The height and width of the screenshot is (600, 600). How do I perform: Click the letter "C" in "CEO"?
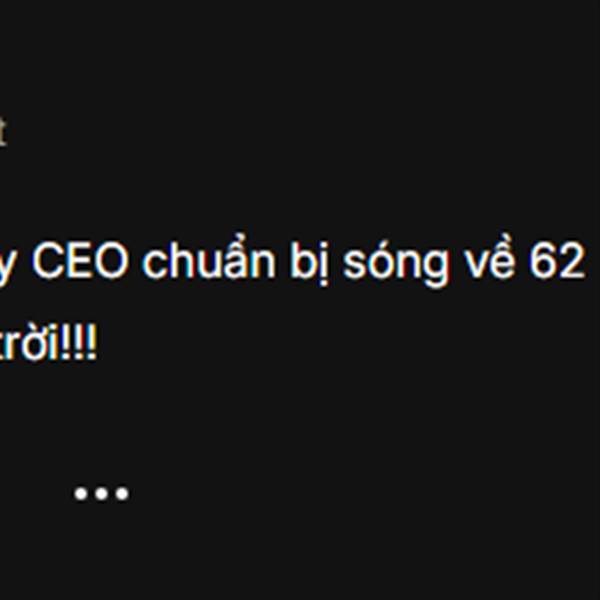click(47, 262)
